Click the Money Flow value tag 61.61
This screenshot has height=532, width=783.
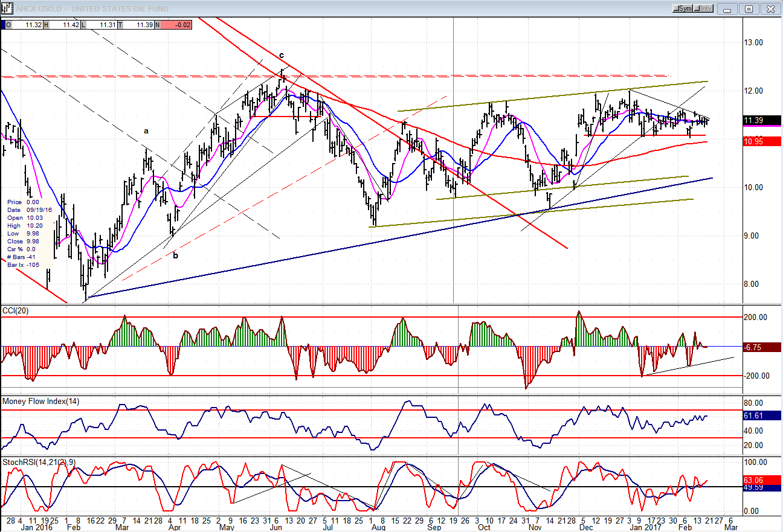[x=762, y=415]
